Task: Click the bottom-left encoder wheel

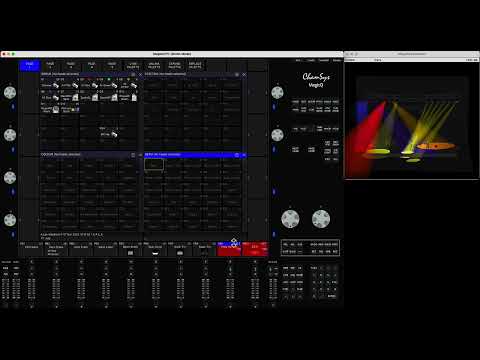Action: point(10,220)
